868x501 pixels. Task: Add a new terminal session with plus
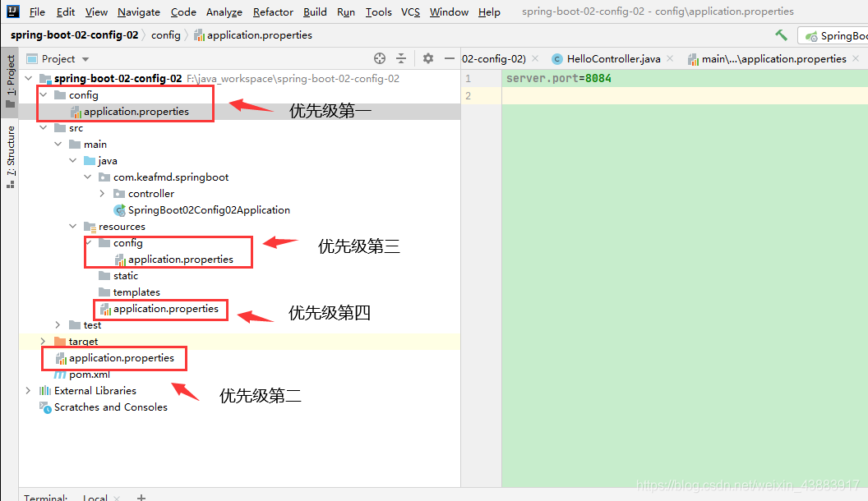click(141, 497)
